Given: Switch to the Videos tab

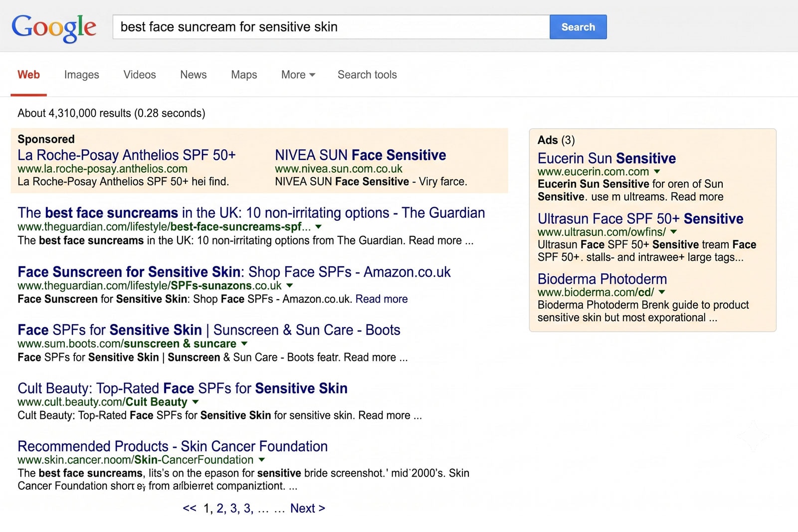Looking at the screenshot, I should tap(140, 75).
